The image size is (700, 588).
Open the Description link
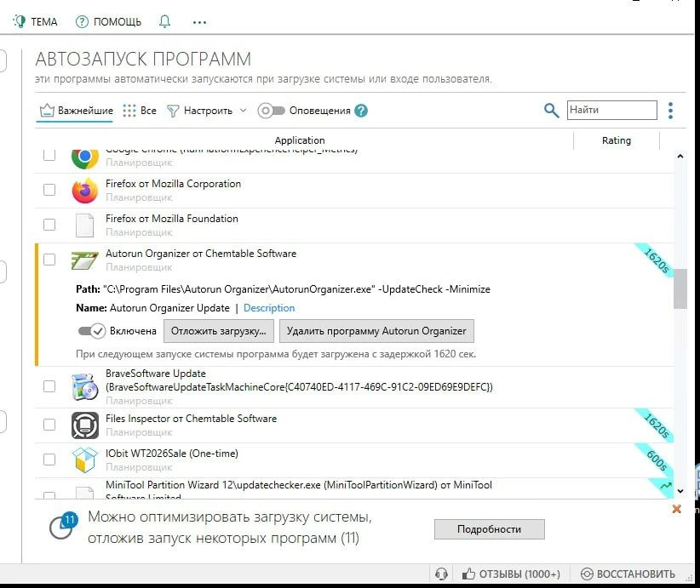(x=269, y=308)
